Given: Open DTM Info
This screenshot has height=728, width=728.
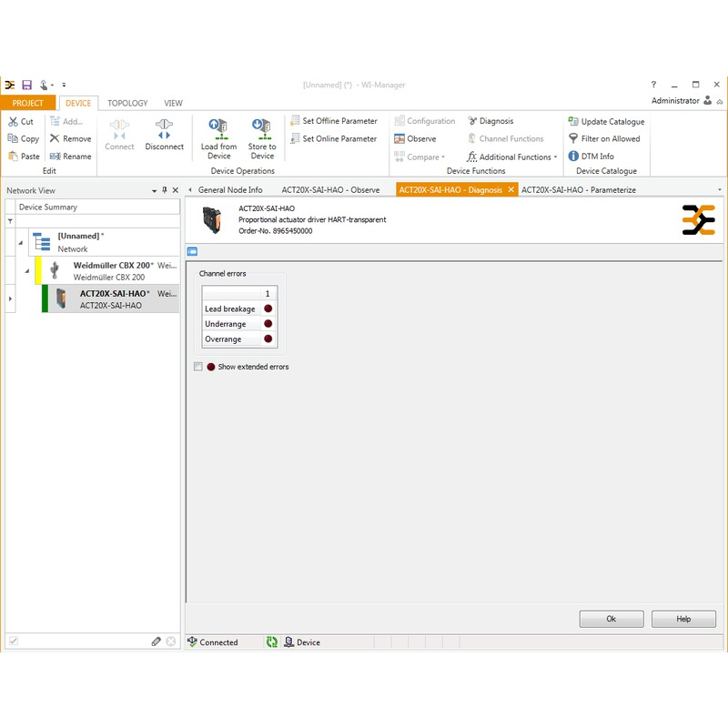Looking at the screenshot, I should [x=591, y=157].
